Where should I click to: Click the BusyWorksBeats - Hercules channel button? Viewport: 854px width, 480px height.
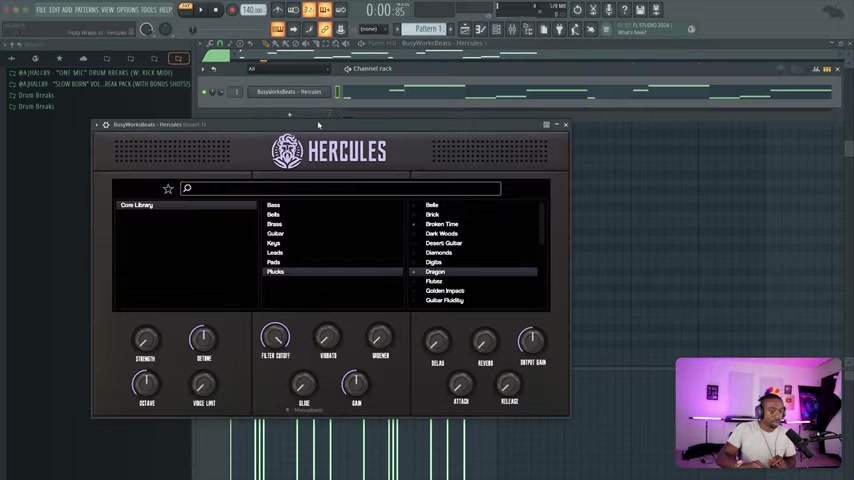pyautogui.click(x=289, y=92)
